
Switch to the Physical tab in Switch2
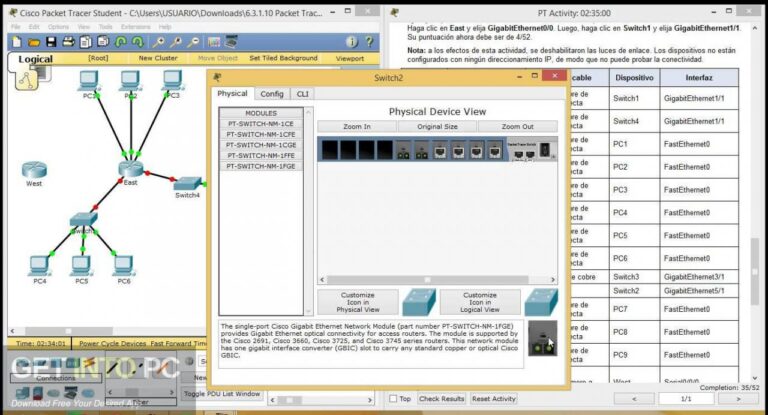pos(232,94)
